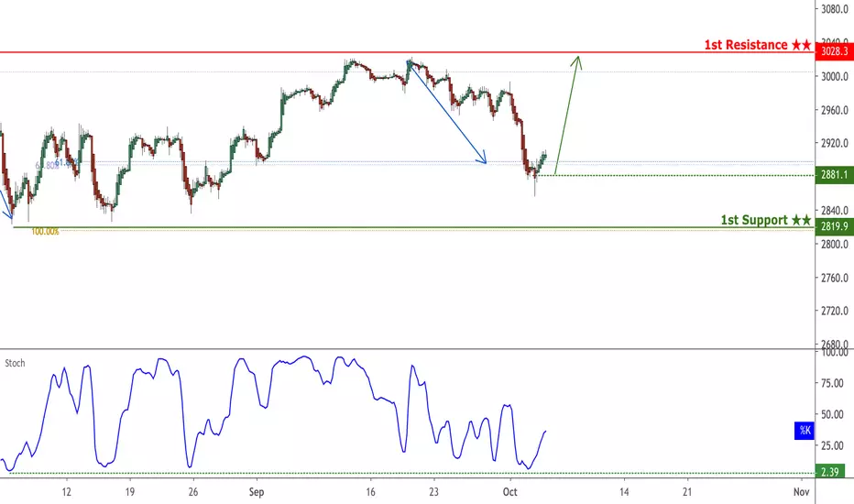Image resolution: width=854 pixels, height=504 pixels.
Task: Click the 2720.0 price axis label
Action: 835,312
